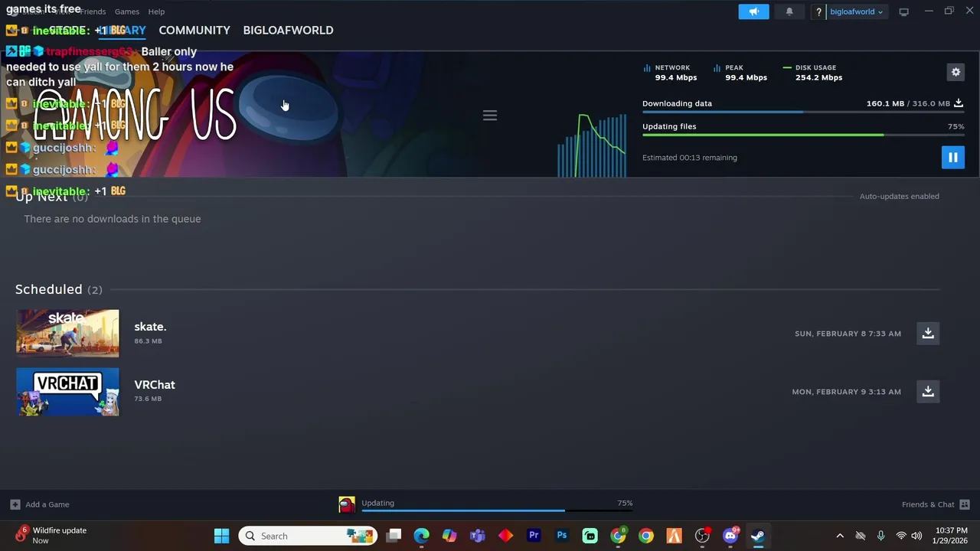Open Microsoft Teams from taskbar
Viewport: 980px width, 551px height.
478,536
